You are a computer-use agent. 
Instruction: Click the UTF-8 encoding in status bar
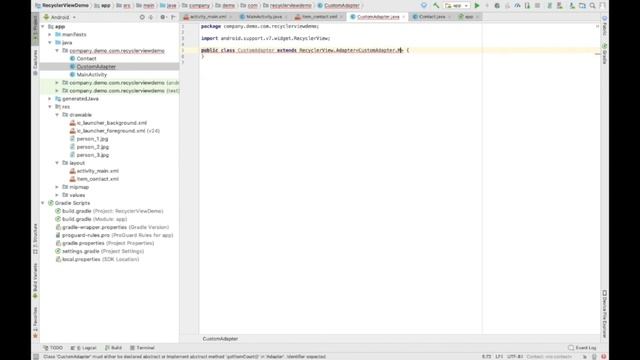[515, 357]
